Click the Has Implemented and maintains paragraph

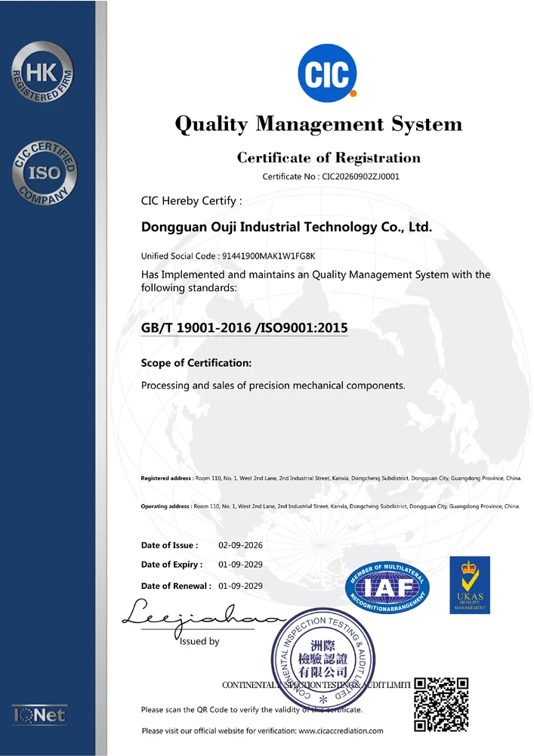click(316, 281)
